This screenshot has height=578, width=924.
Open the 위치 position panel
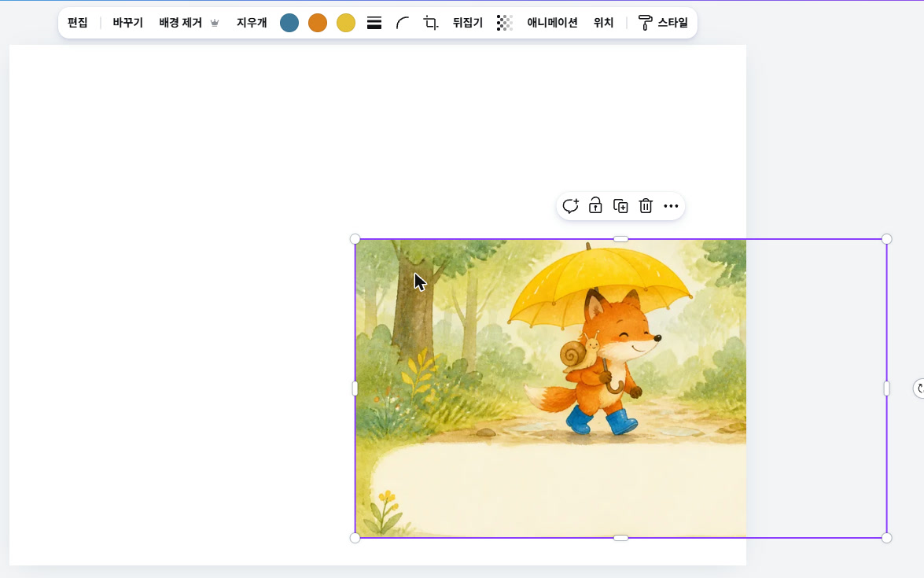pos(603,23)
